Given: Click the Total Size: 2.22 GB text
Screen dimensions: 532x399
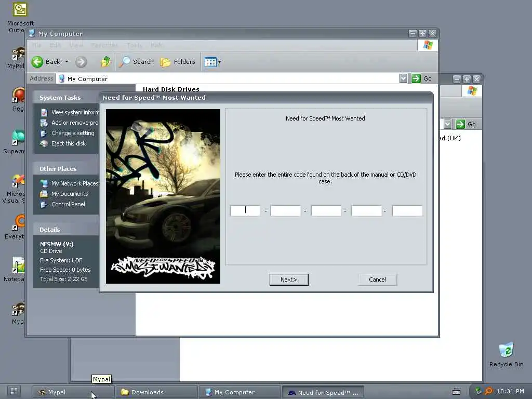Looking at the screenshot, I should click(x=64, y=279).
